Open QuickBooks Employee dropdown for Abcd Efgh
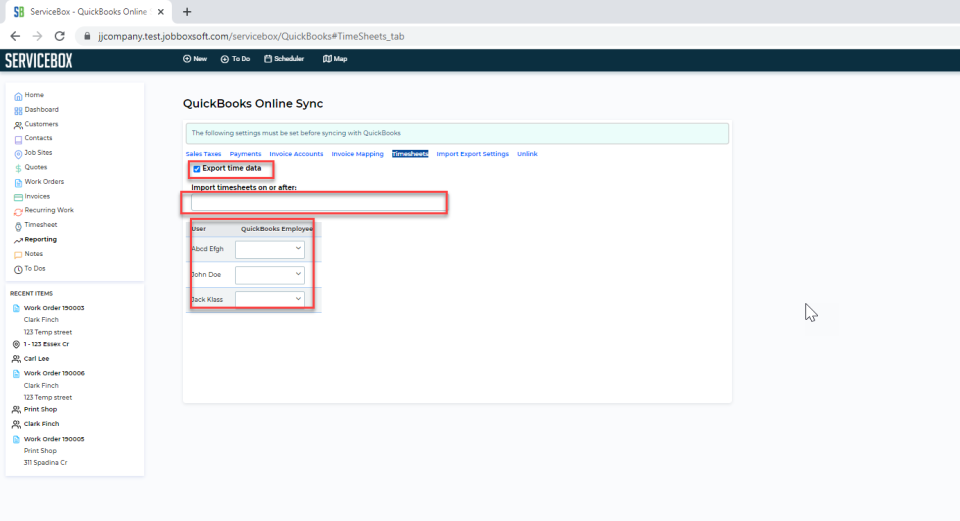The image size is (960, 521). 269,249
